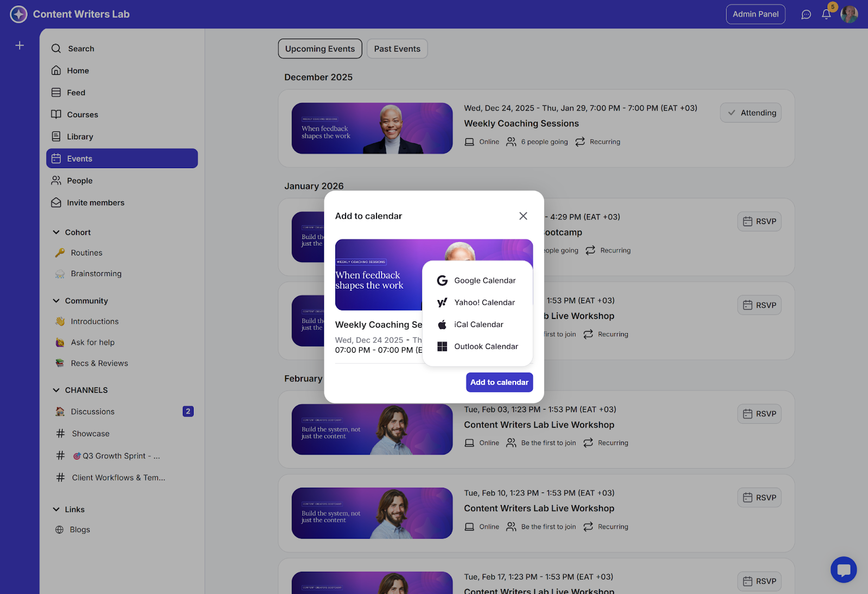Click the Google logo icon
This screenshot has width=868, height=594.
442,280
